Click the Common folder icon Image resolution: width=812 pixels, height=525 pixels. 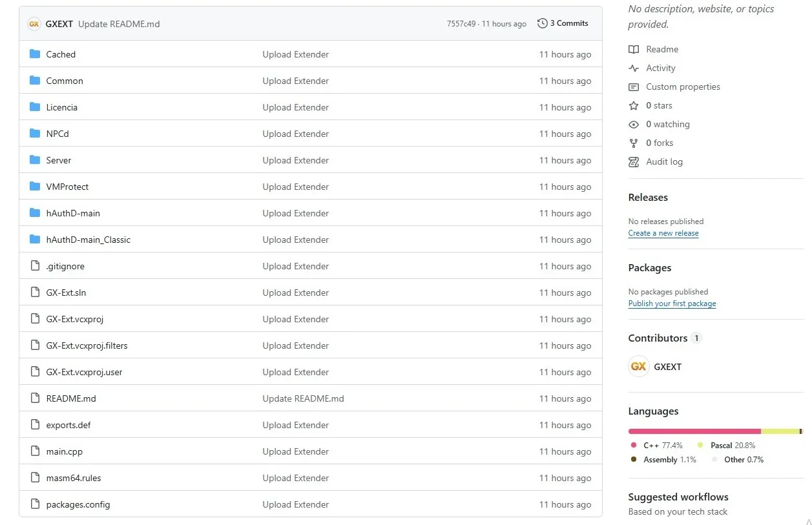pyautogui.click(x=35, y=81)
